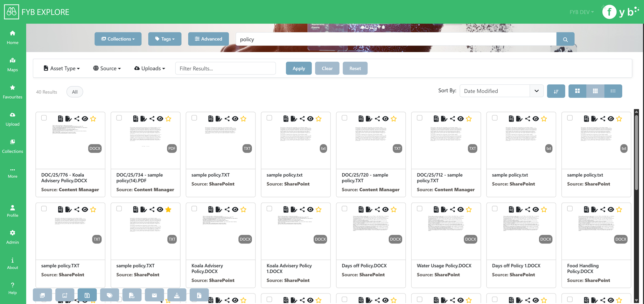Open the Collections dropdown beside the search bar
This screenshot has width=644, height=304.
point(118,39)
